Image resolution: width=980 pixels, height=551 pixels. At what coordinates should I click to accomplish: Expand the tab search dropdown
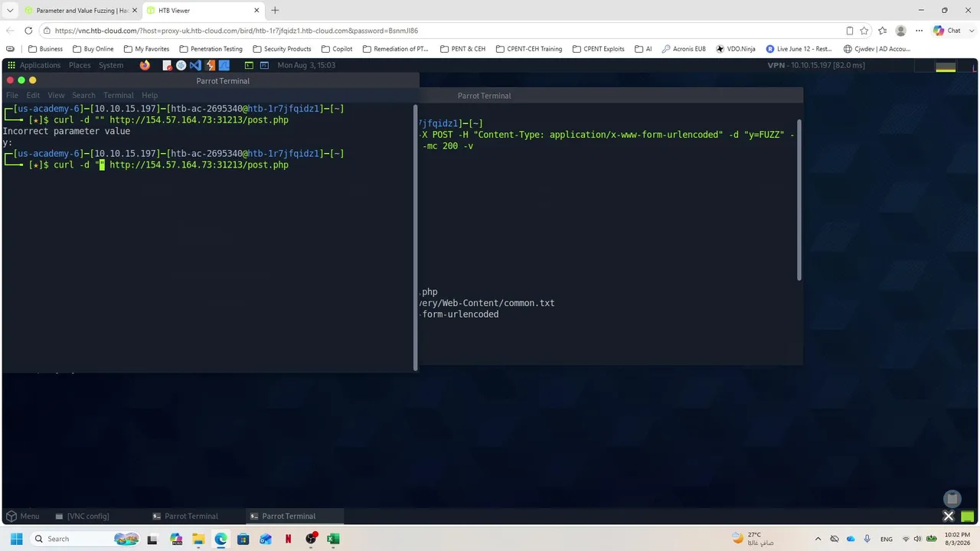[x=10, y=11]
